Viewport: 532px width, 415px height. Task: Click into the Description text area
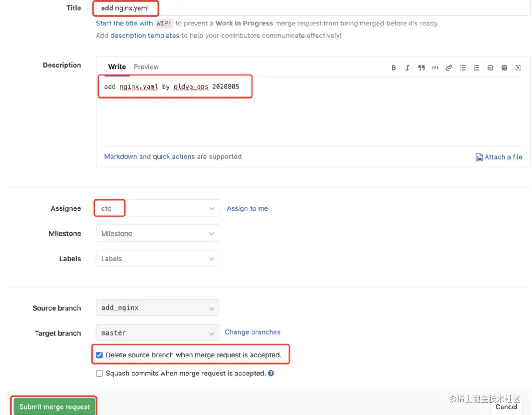(313, 112)
